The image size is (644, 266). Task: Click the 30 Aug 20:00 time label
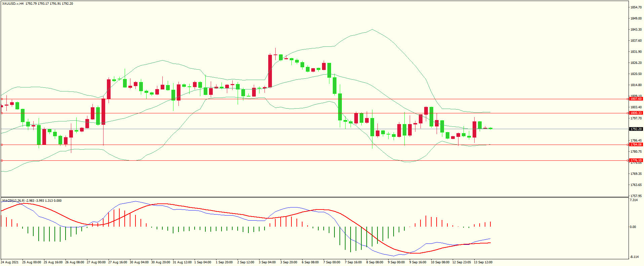[161, 262]
